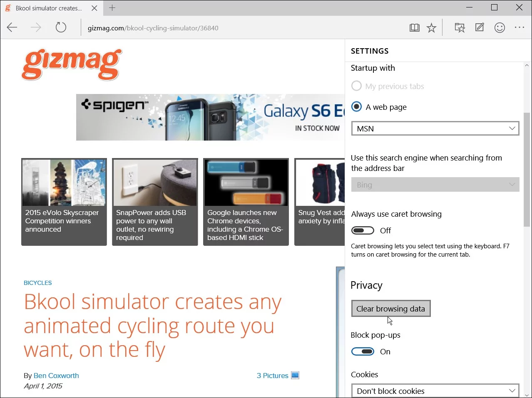
Task: Open More options with the ellipsis
Action: coord(519,27)
